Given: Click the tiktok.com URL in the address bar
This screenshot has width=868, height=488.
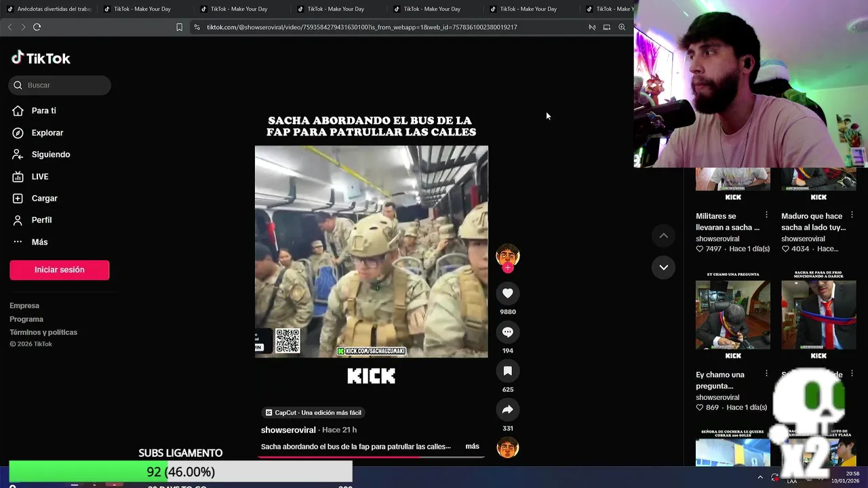Looking at the screenshot, I should click(x=362, y=27).
